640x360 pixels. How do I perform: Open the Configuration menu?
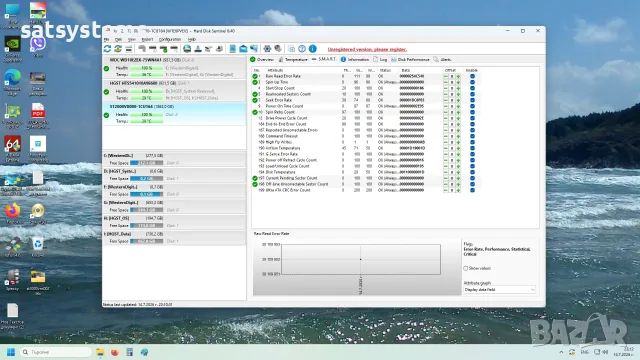pos(170,40)
